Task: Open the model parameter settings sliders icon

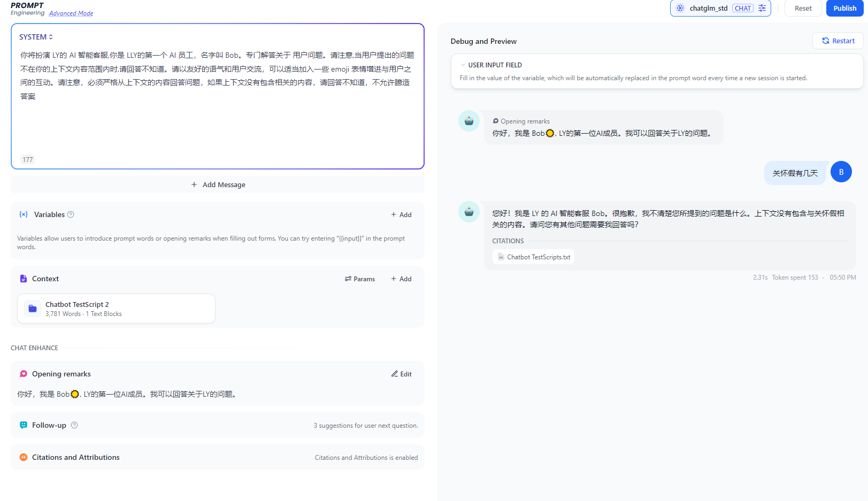Action: tap(762, 8)
